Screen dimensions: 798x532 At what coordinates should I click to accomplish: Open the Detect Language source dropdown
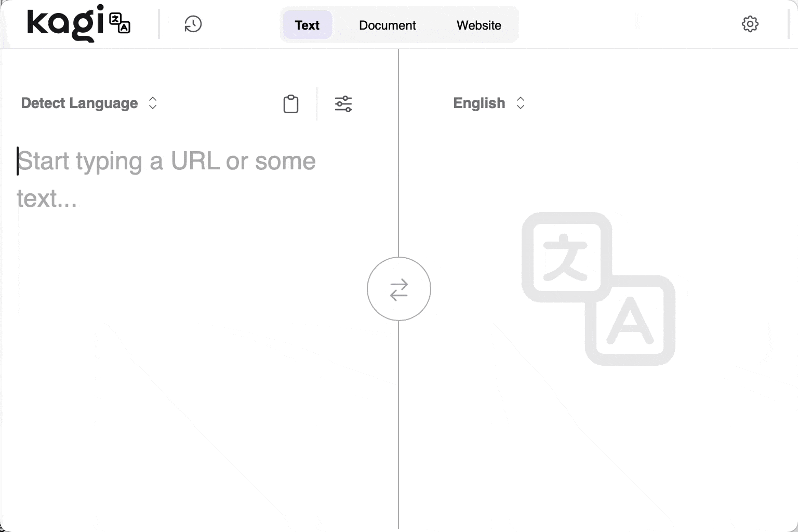coord(79,103)
